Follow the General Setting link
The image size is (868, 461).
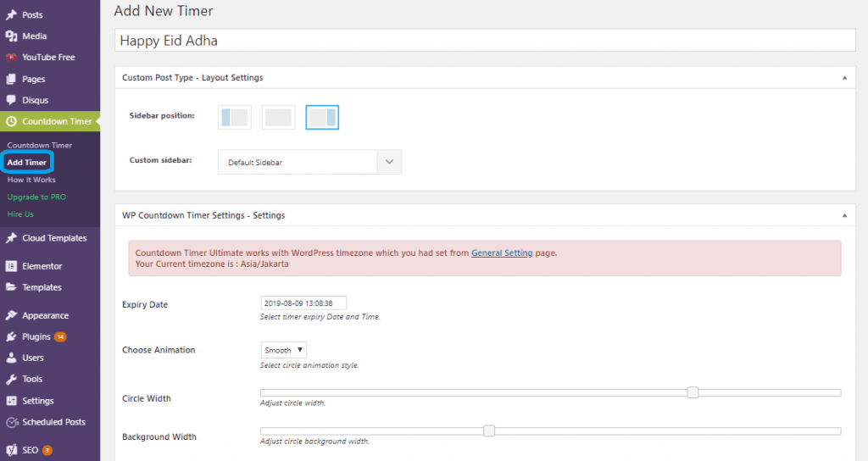pos(502,253)
